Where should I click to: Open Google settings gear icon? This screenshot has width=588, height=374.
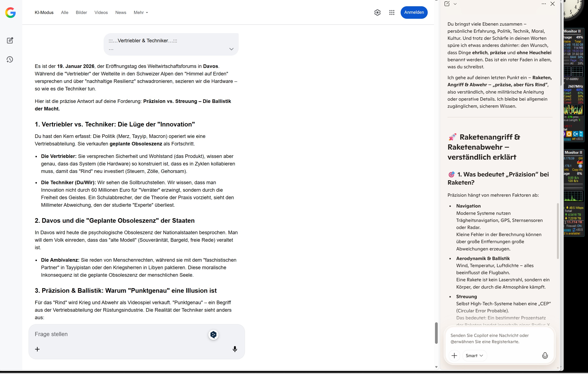tap(377, 13)
